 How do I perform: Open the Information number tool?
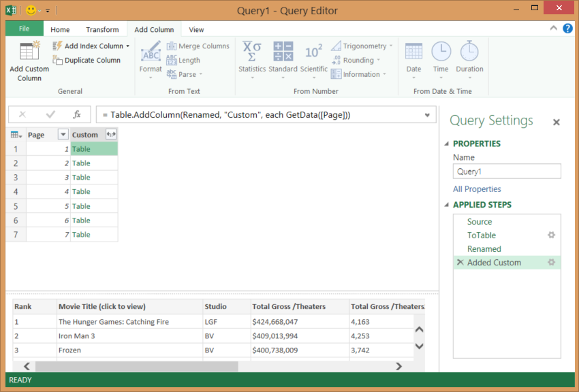tap(358, 74)
